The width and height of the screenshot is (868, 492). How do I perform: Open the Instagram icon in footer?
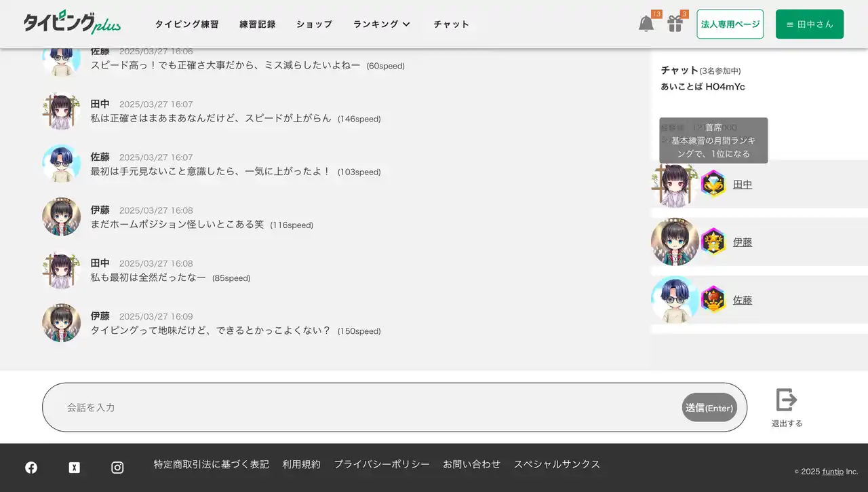click(x=117, y=468)
